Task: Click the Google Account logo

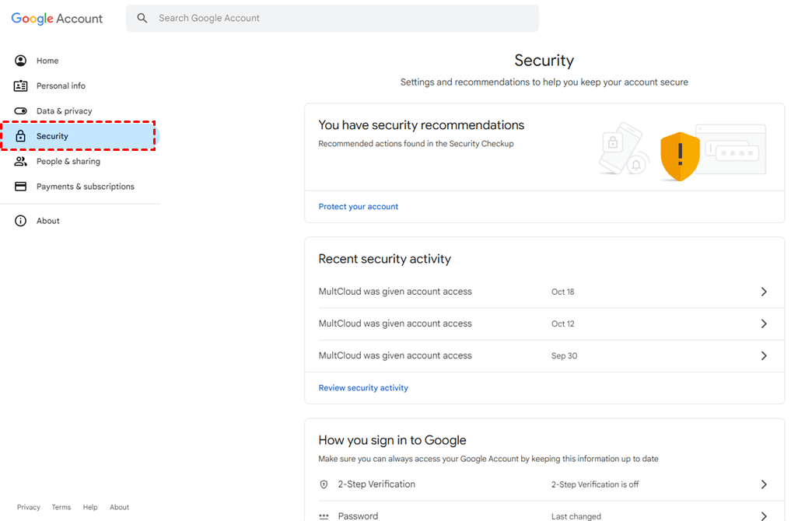Action: coord(57,19)
